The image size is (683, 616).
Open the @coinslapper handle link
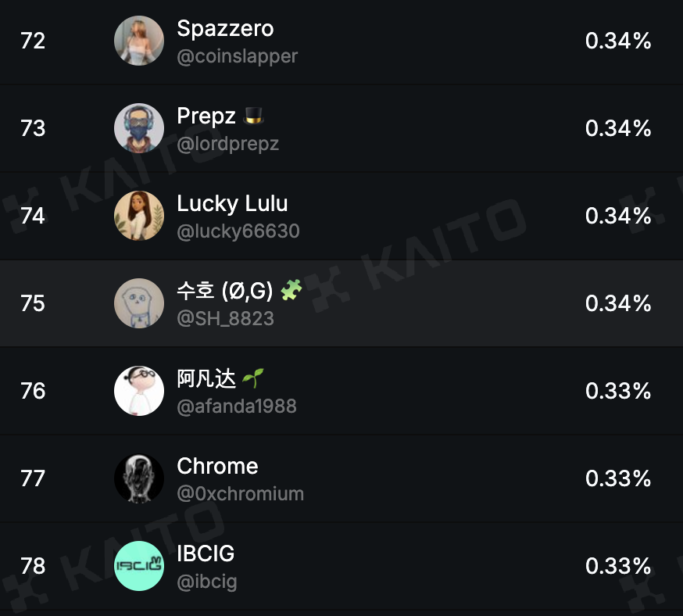pos(238,56)
